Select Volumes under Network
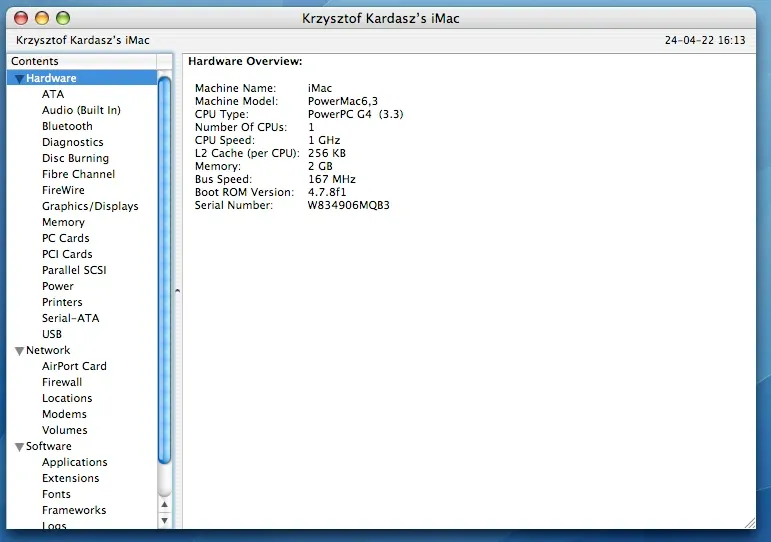 coord(64,430)
